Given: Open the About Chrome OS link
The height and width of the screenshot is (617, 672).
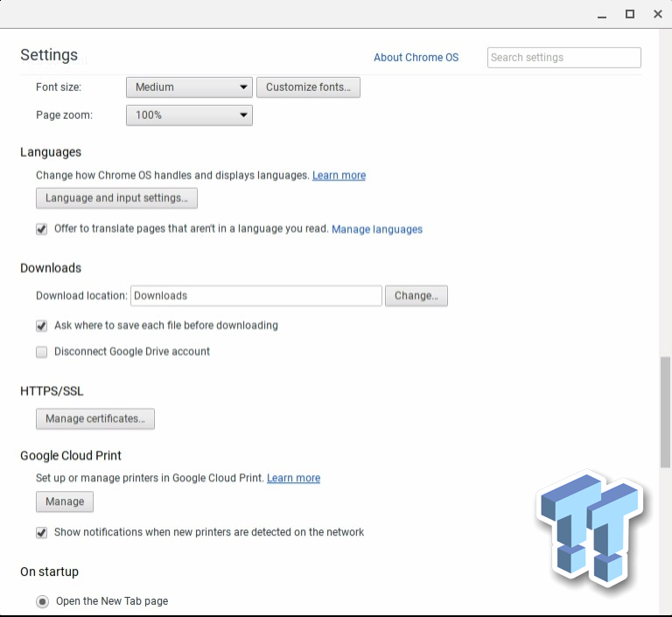Looking at the screenshot, I should point(416,58).
